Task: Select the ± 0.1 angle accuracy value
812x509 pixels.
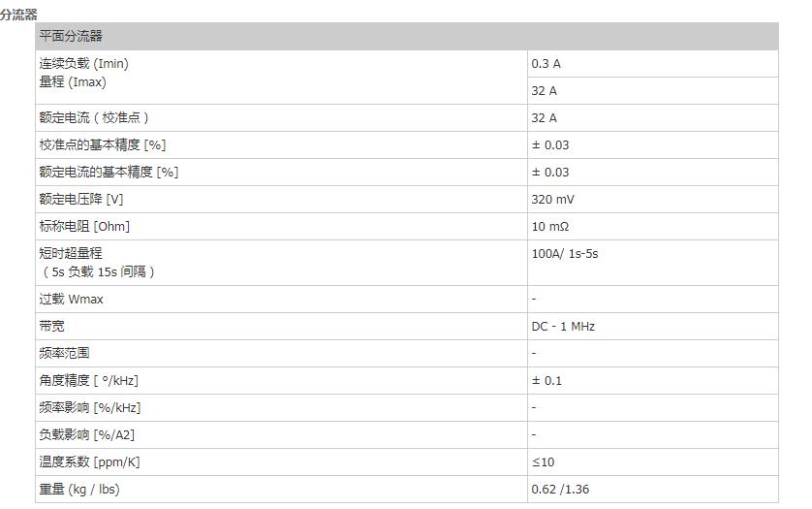Action: 547,381
